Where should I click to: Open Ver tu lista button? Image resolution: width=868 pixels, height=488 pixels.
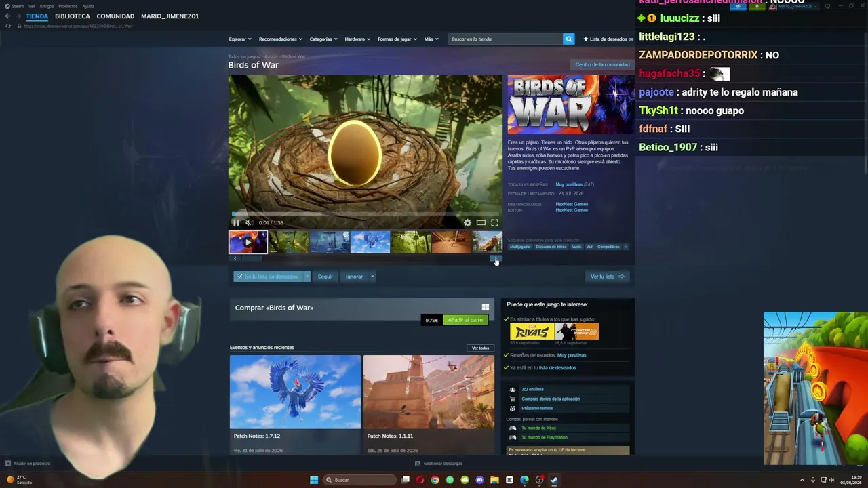tap(607, 277)
